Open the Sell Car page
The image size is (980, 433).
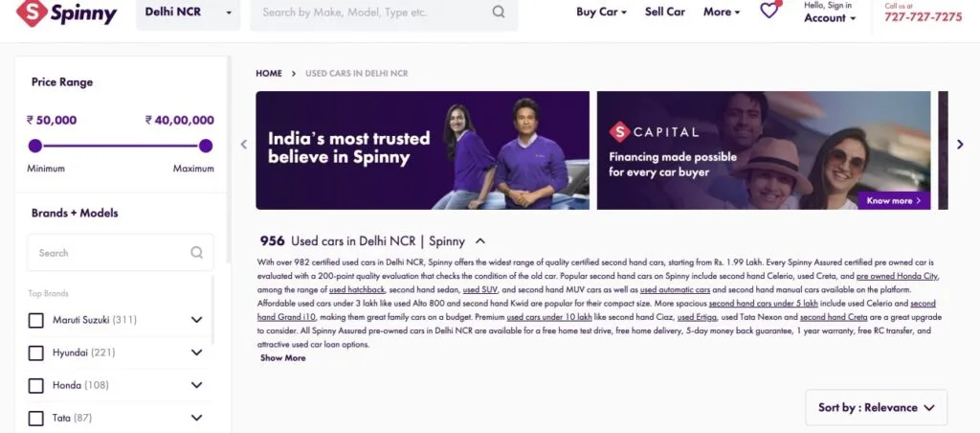click(665, 11)
